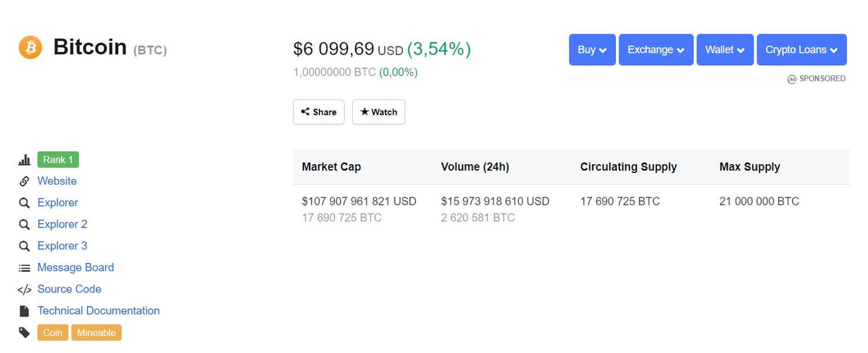This screenshot has height=353, width=868.
Task: Click the chain link icon beside Website
Action: pos(24,181)
